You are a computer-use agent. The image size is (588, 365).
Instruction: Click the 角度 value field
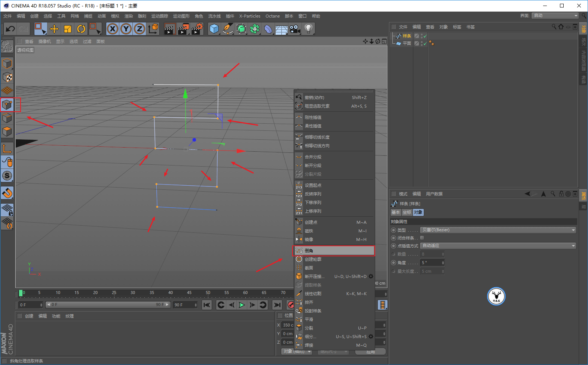432,263
